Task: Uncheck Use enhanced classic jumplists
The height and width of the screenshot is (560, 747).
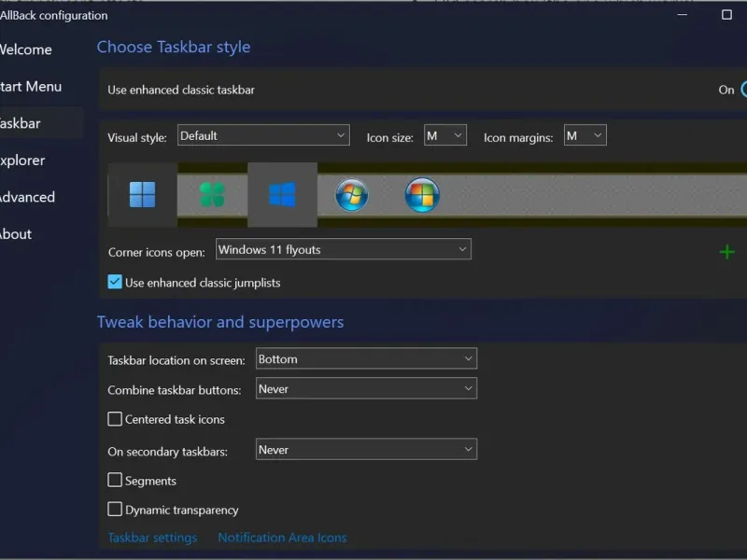Action: click(x=115, y=282)
